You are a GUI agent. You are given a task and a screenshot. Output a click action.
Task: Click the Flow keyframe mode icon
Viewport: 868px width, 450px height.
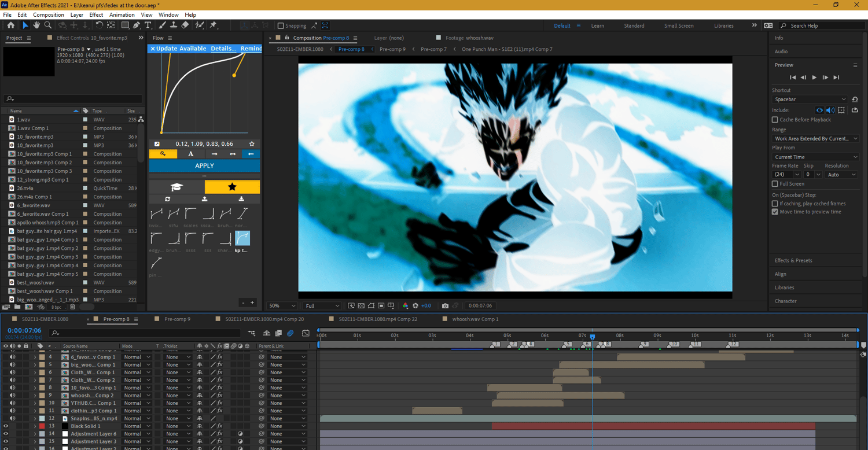click(x=163, y=154)
